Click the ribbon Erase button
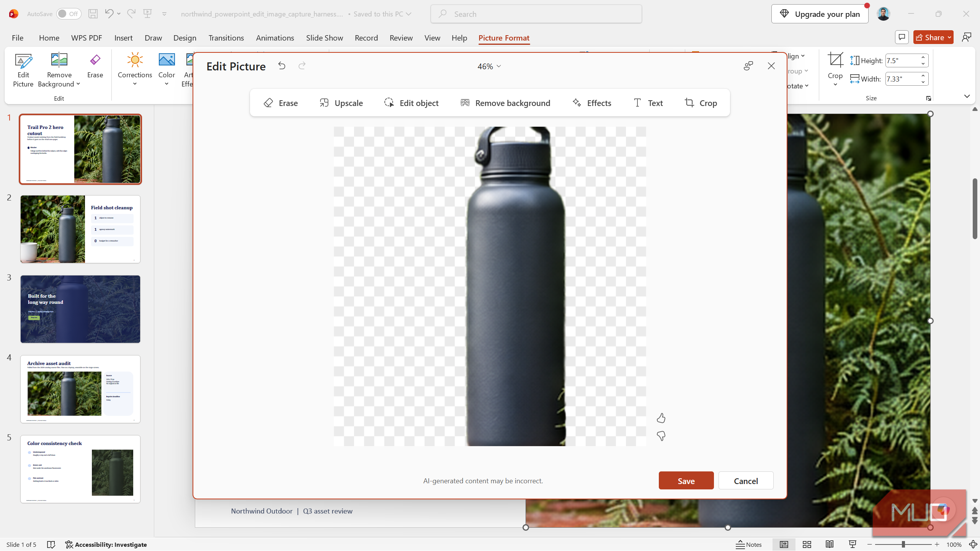The height and width of the screenshot is (551, 980). click(95, 66)
